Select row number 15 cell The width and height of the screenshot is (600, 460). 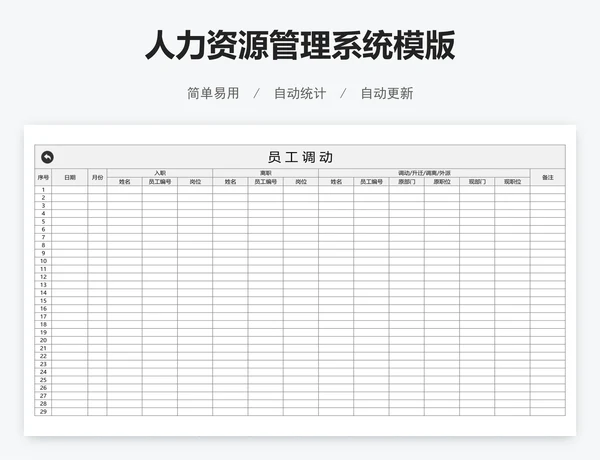[43, 301]
